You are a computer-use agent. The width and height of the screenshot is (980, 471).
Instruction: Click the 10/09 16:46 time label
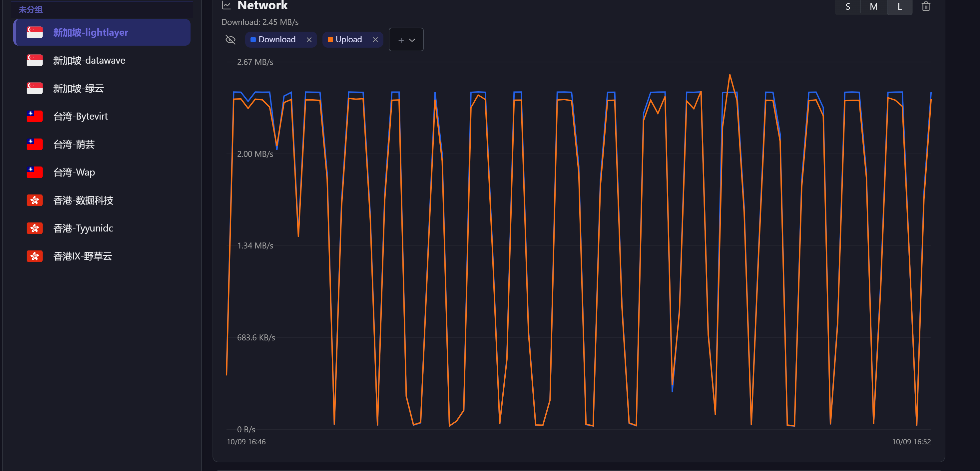[x=246, y=442]
